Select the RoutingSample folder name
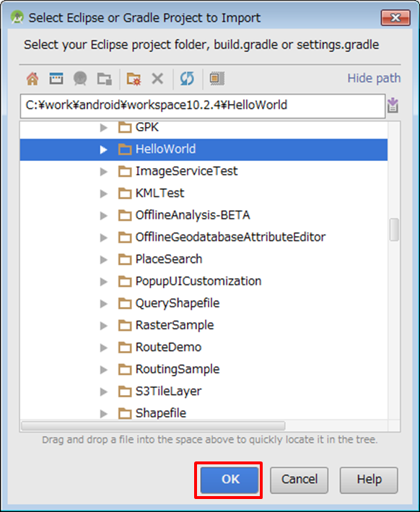The height and width of the screenshot is (512, 420). [x=178, y=369]
